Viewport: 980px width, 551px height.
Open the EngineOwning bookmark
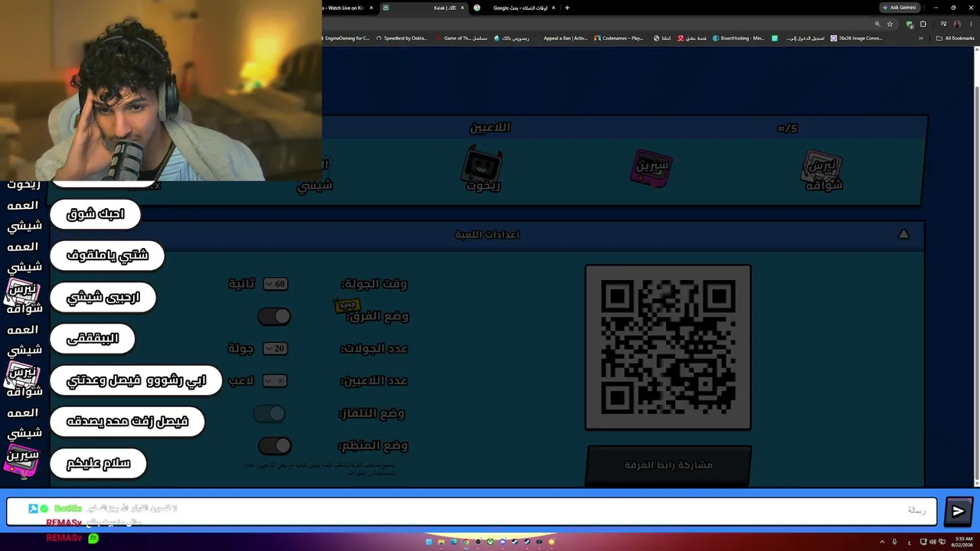click(346, 38)
